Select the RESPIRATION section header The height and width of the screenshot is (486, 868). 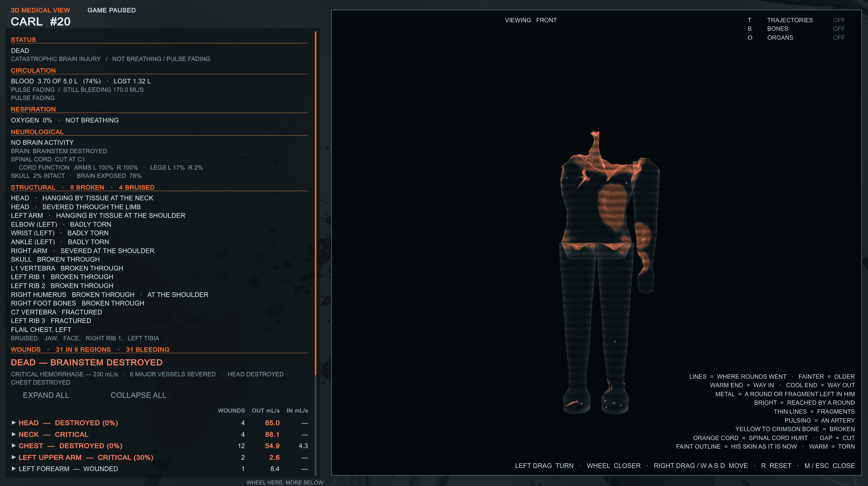[x=33, y=109]
